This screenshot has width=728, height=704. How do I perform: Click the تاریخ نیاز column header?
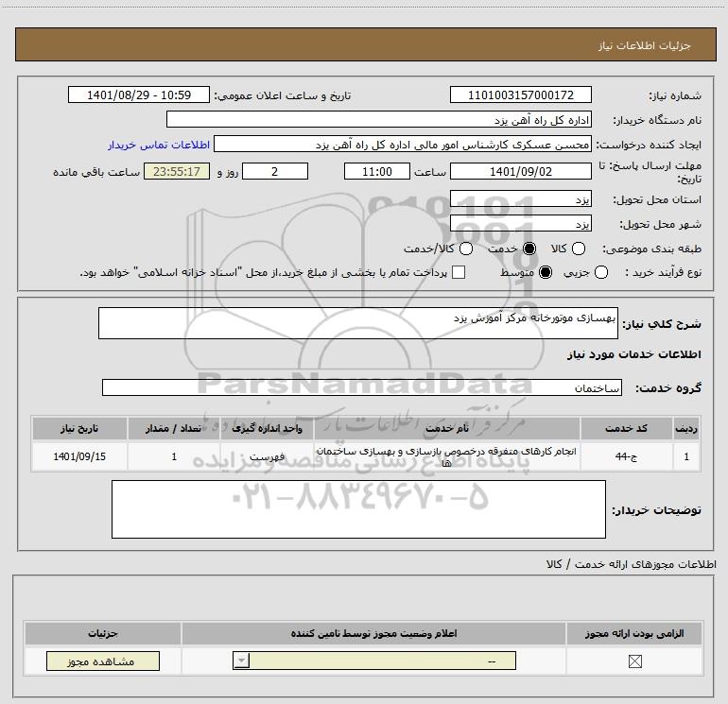(x=79, y=428)
